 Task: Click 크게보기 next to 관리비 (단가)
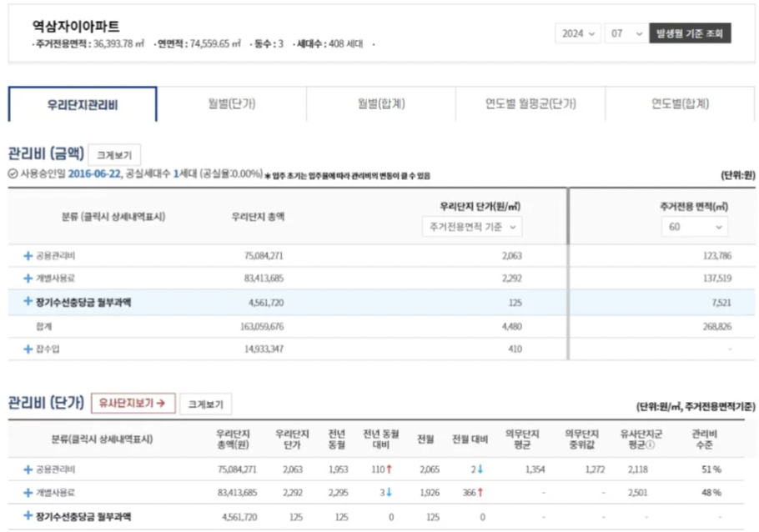[x=206, y=404]
